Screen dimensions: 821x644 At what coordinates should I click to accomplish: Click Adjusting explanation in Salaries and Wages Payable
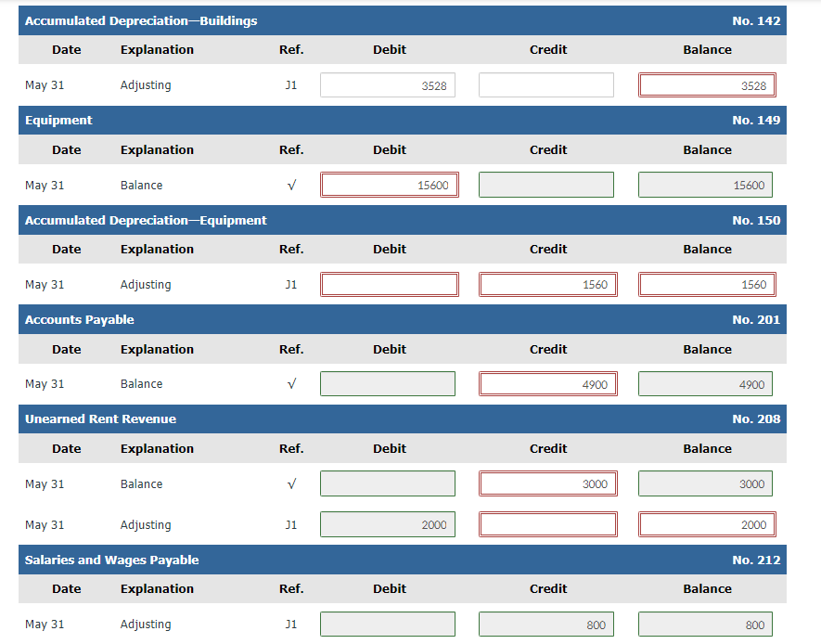point(146,625)
